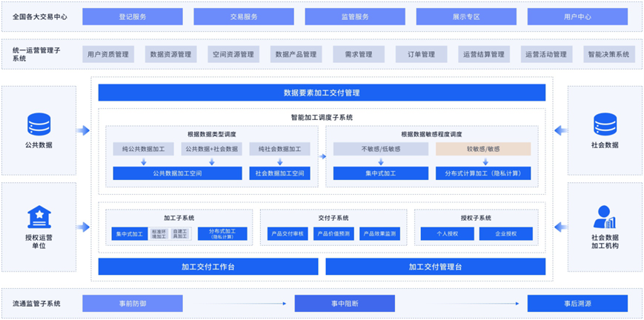Click 分布式计算加工（隐私计算） bar
Image resolution: width=644 pixels, height=320 pixels.
pyautogui.click(x=483, y=173)
